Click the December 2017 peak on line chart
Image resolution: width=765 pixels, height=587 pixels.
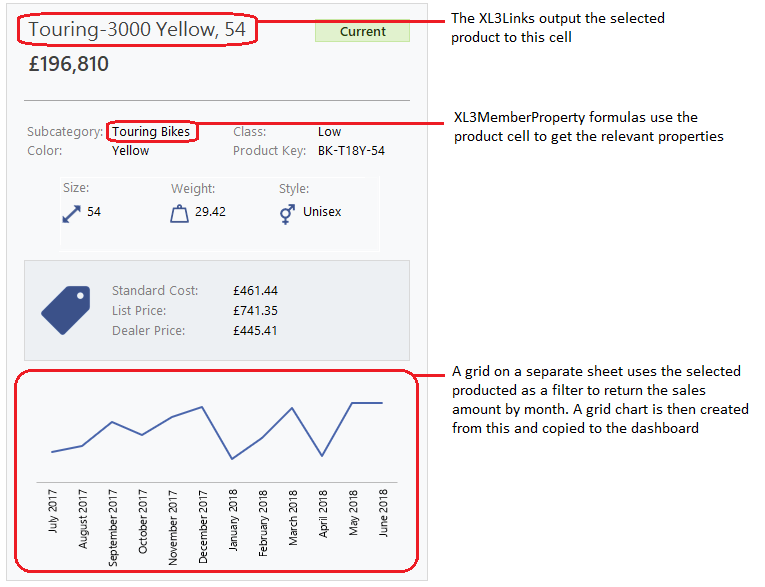coord(203,407)
